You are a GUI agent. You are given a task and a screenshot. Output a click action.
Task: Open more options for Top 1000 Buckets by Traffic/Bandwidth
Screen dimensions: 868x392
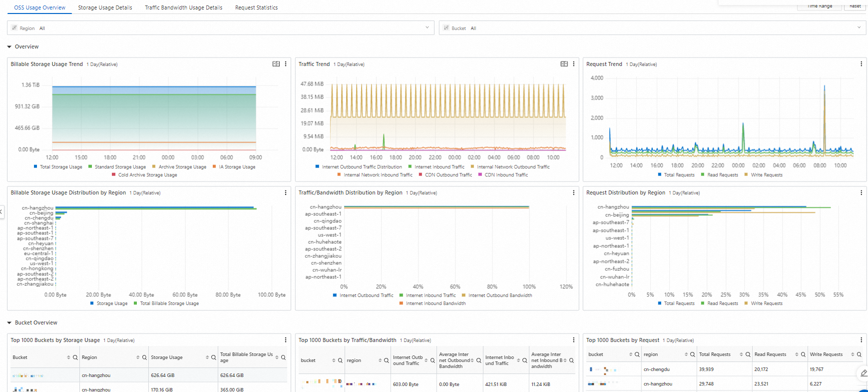click(x=573, y=340)
